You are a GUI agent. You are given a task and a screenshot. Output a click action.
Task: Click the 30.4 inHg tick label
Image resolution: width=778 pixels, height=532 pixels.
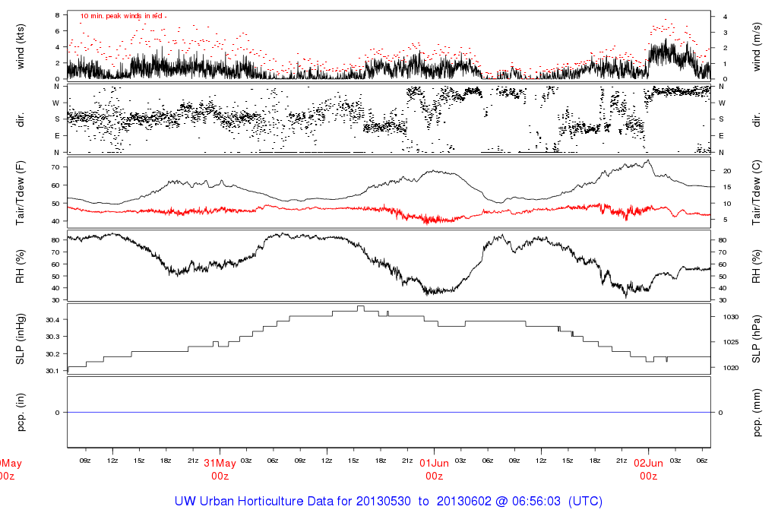[52, 320]
